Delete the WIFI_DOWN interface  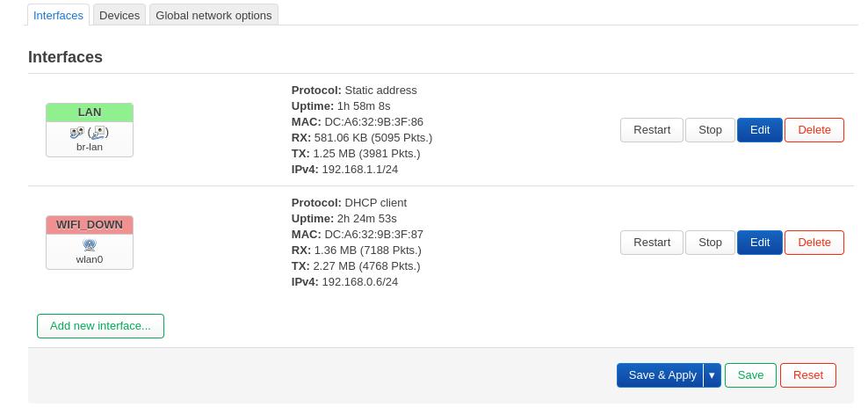[814, 243]
